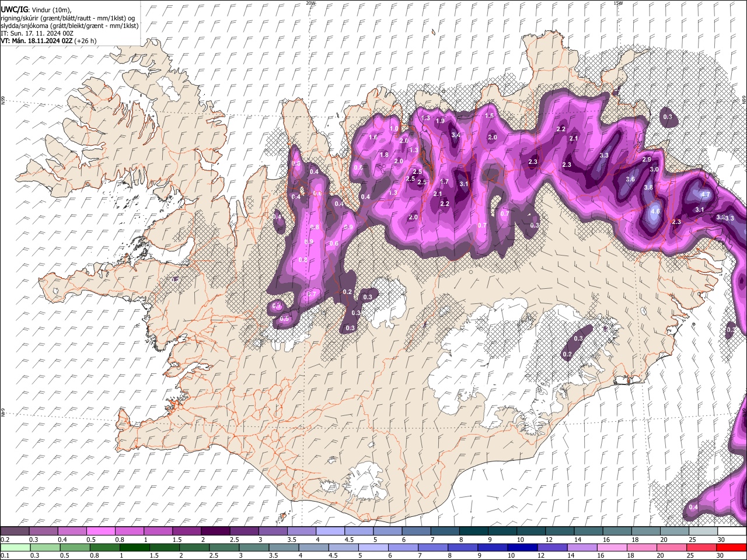Select deep blue bottom-row swatch starting at 10

(521, 548)
